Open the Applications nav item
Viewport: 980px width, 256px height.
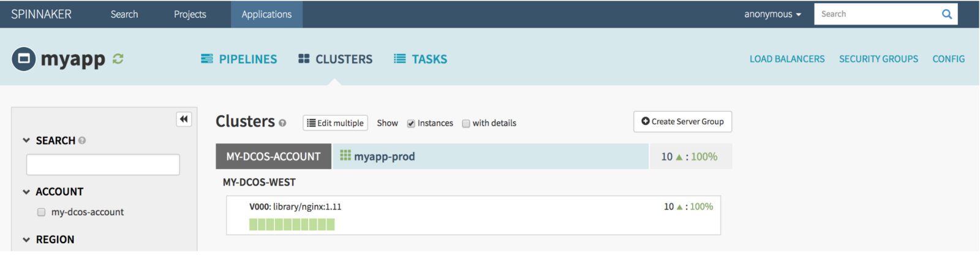click(x=266, y=14)
